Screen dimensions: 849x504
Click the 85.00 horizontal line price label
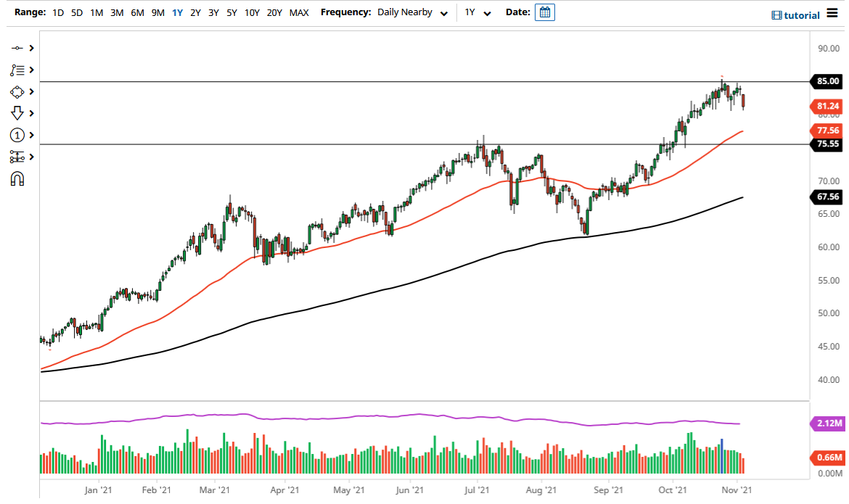click(x=827, y=81)
